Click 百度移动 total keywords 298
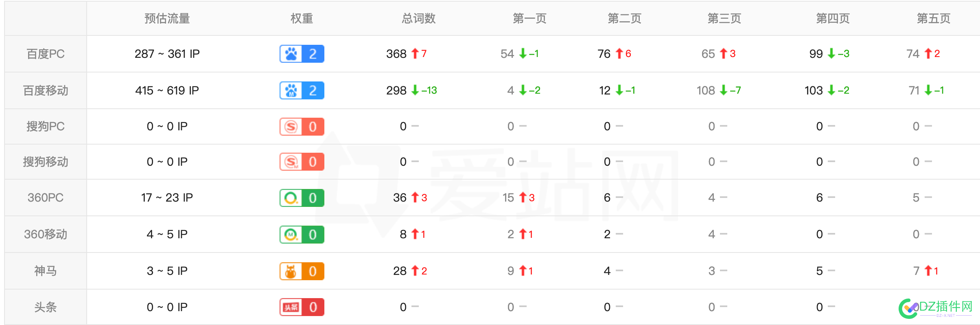980x325 pixels. tap(396, 90)
